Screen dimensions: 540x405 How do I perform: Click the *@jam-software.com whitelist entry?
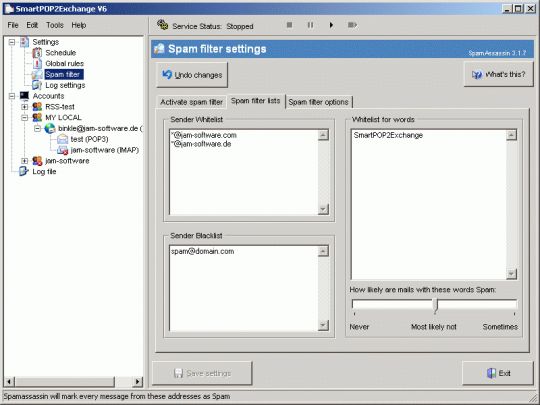point(204,135)
